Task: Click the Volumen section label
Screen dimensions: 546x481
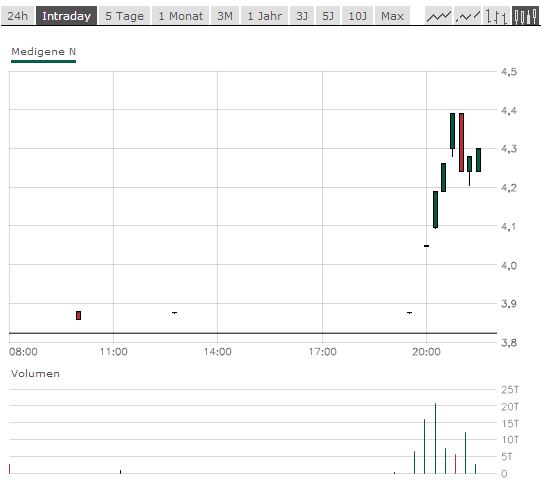Action: 35,374
